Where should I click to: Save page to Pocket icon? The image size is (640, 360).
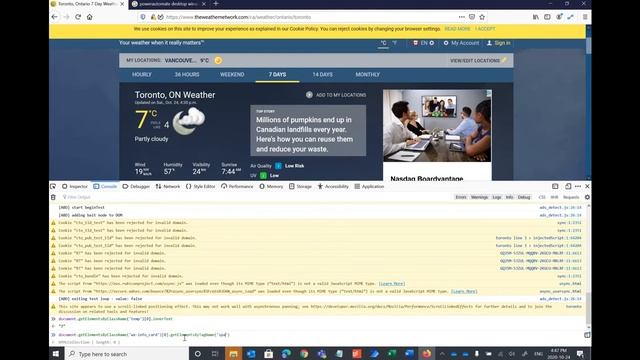coord(472,17)
